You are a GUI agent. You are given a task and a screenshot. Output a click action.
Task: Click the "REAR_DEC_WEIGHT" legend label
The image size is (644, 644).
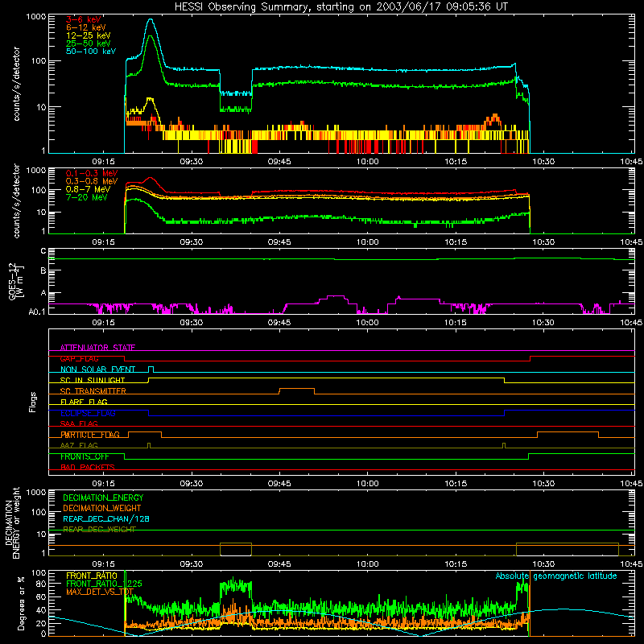(x=99, y=530)
